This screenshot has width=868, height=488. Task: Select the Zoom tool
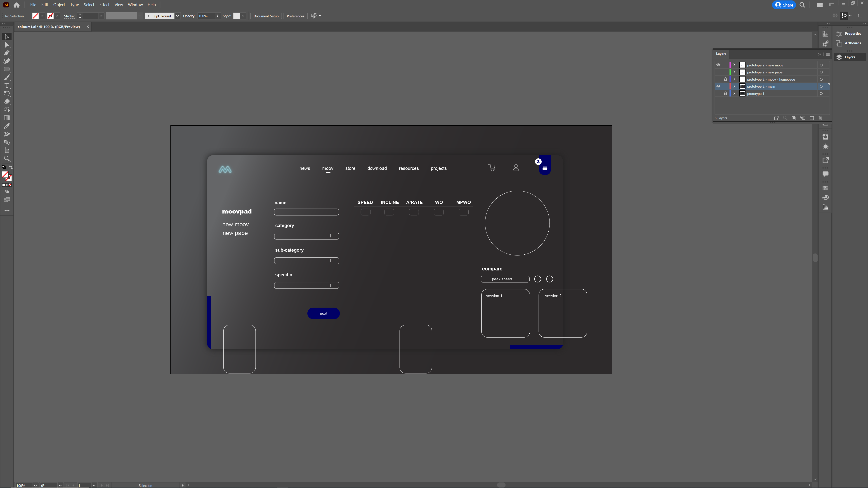coord(7,159)
